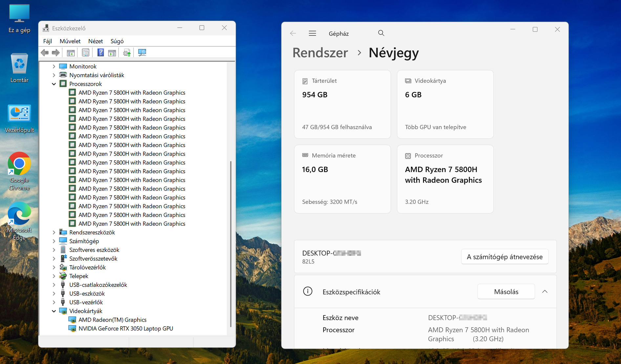Click the 'Eszköz neve' specification label
This screenshot has height=364, width=621.
click(340, 318)
